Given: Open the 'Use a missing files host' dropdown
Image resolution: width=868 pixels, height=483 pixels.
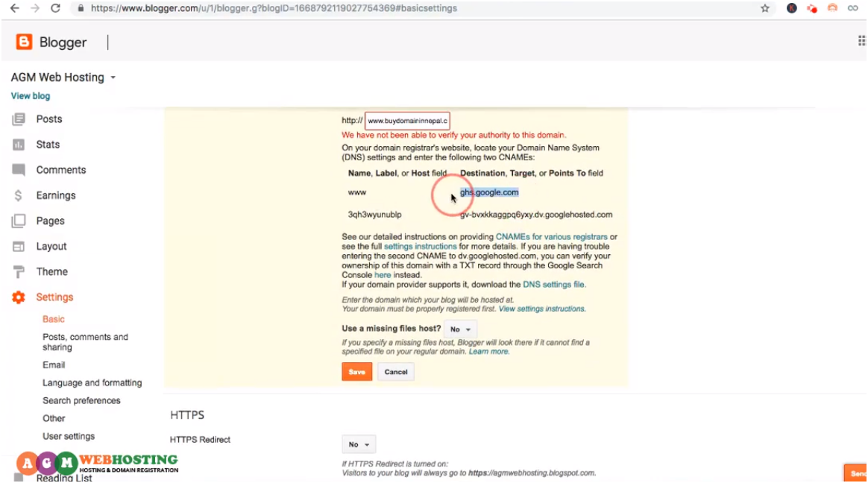Looking at the screenshot, I should click(x=460, y=329).
